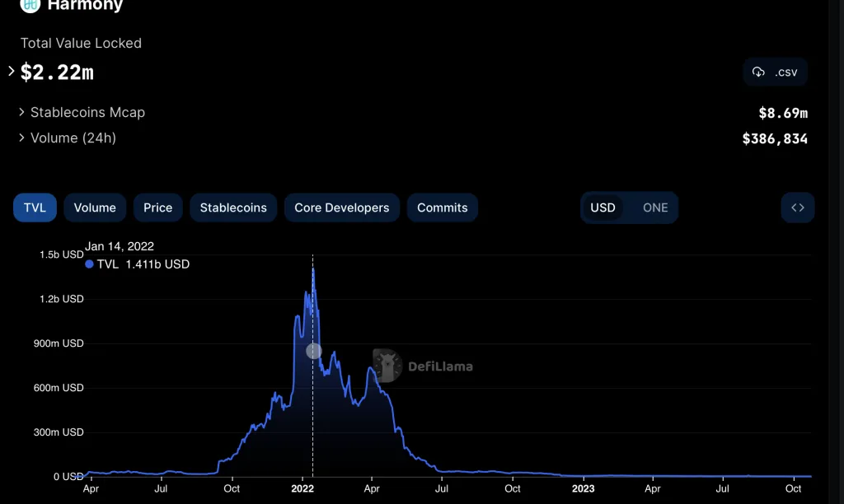Viewport: 844px width, 504px height.
Task: Click the 1.2b USD axis label
Action: point(61,299)
